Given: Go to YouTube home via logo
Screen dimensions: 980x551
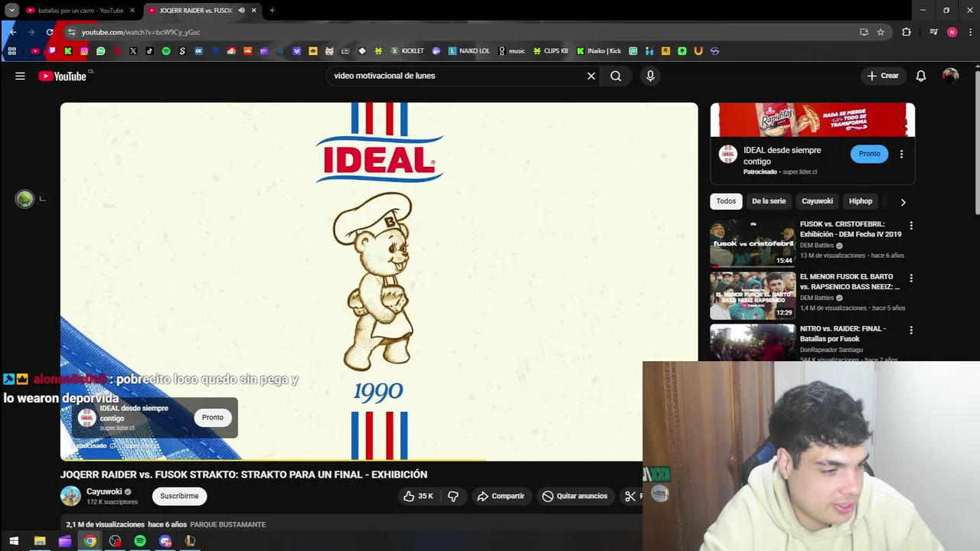Looking at the screenshot, I should (x=63, y=76).
